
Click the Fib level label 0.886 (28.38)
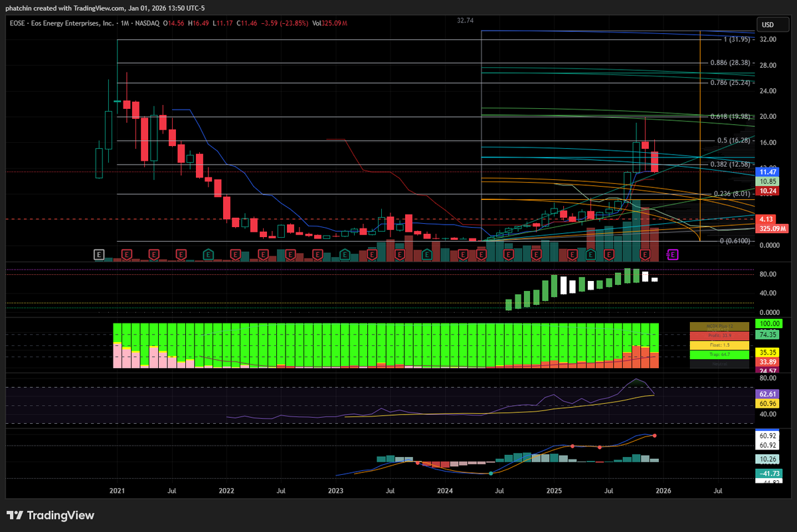(729, 62)
